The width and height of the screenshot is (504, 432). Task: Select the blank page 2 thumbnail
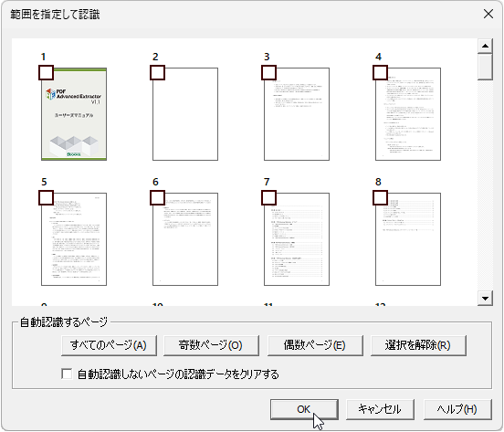(x=185, y=114)
